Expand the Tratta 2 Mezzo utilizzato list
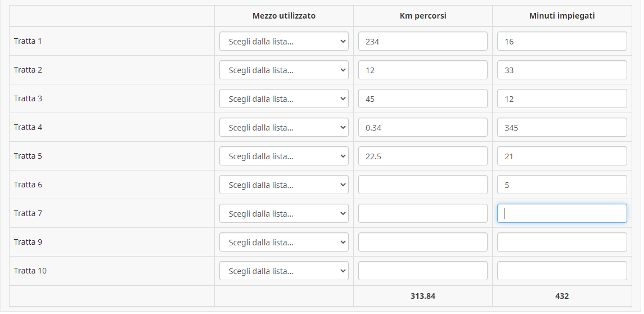644x314 pixels. 283,70
